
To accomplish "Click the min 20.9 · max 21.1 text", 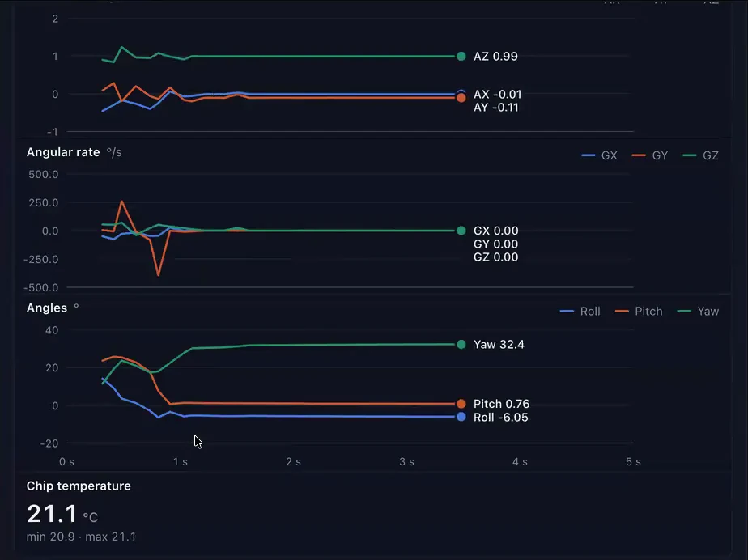I will tap(81, 537).
